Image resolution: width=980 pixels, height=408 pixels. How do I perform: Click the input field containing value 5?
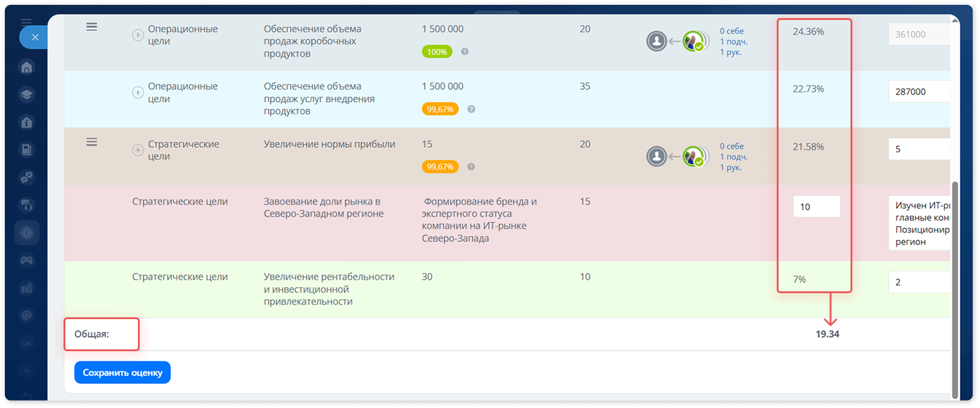919,149
